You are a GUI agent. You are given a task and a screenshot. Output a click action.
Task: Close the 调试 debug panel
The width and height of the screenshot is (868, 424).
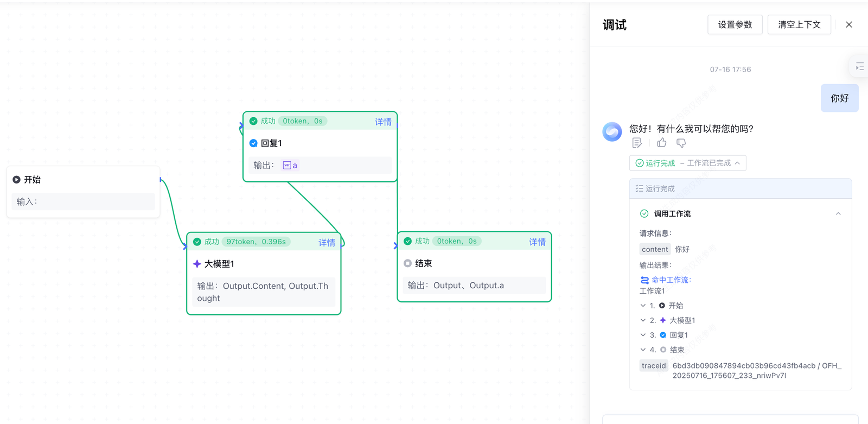coord(849,25)
